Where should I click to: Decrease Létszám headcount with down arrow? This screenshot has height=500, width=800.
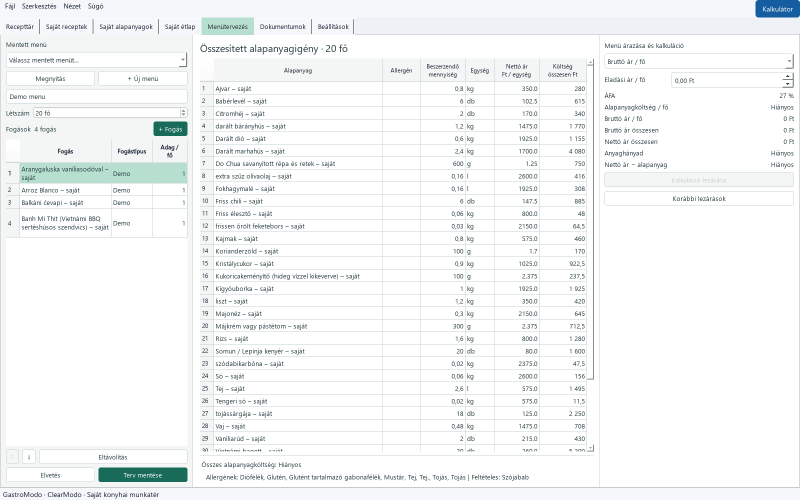coord(183,116)
